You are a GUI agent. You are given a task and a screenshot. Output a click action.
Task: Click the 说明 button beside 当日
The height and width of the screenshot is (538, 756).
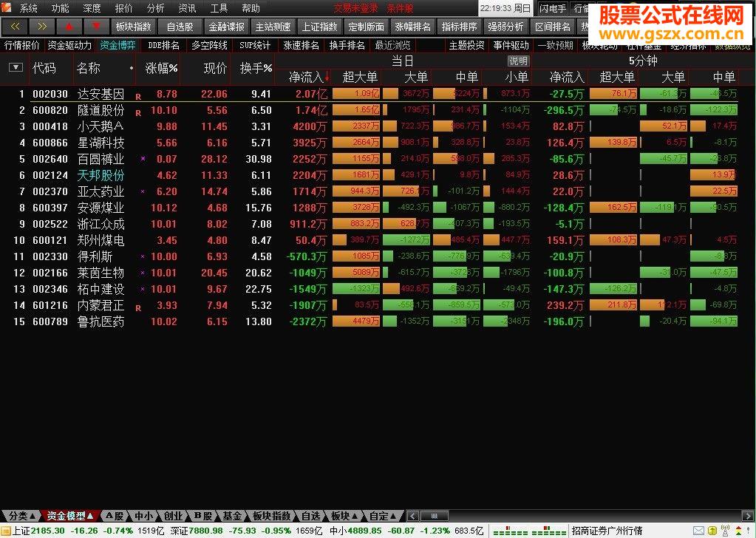pos(518,61)
